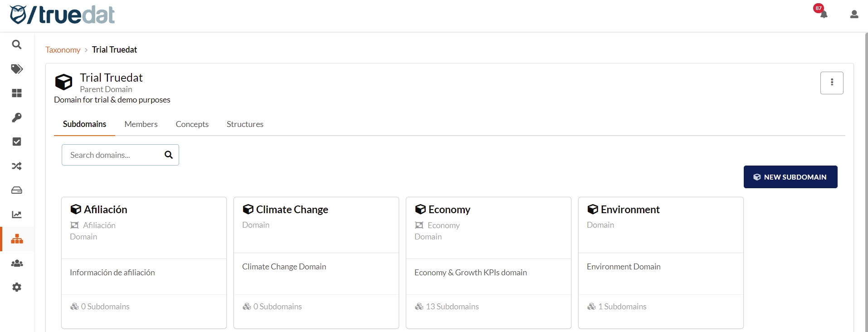Open the users group icon in the sidebar
This screenshot has width=868, height=332.
pyautogui.click(x=17, y=263)
